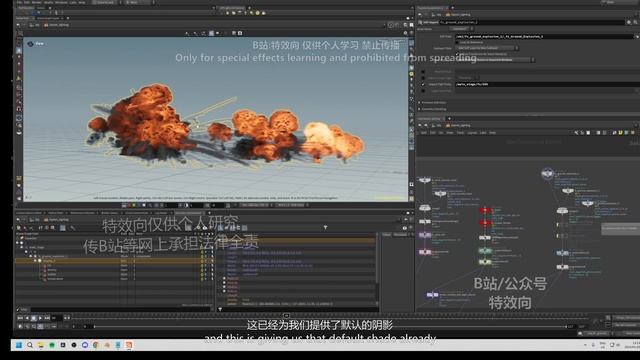
Task: Open the first dropdown below File Path
Action: click(487, 48)
